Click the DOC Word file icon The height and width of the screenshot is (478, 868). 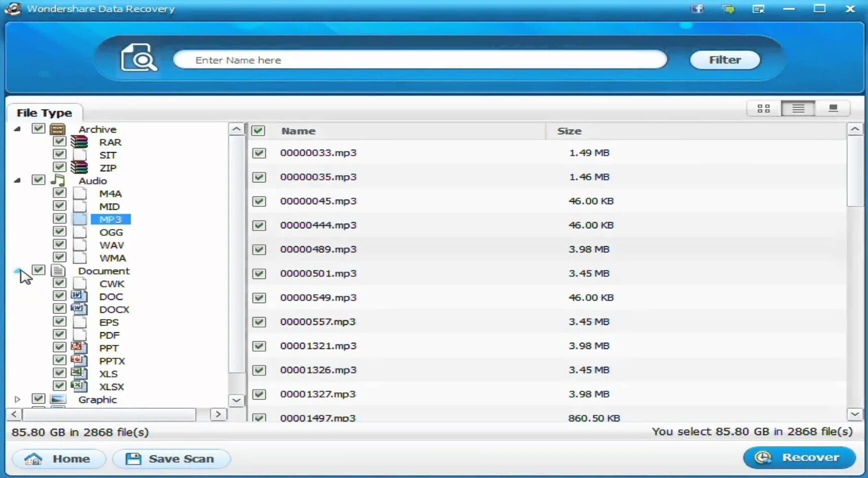[79, 296]
